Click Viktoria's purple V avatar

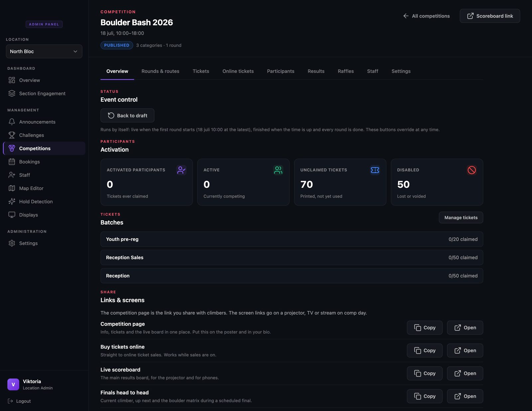[x=13, y=384]
